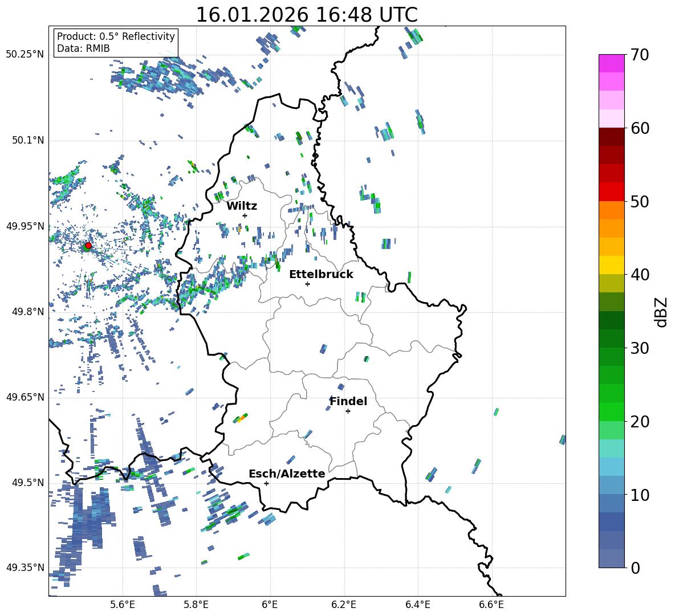The width and height of the screenshot is (675, 616).
Task: Click the 60 tick label on colorbar
Action: (639, 128)
